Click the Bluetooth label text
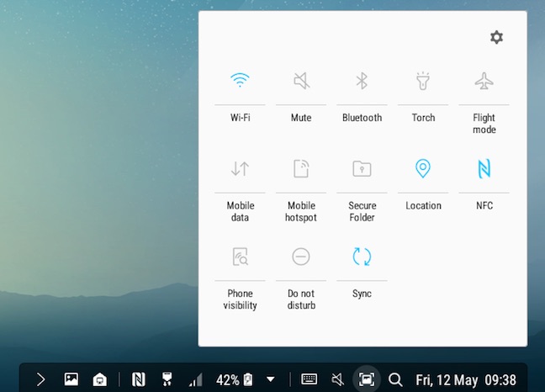This screenshot has height=392, width=545. 362,118
